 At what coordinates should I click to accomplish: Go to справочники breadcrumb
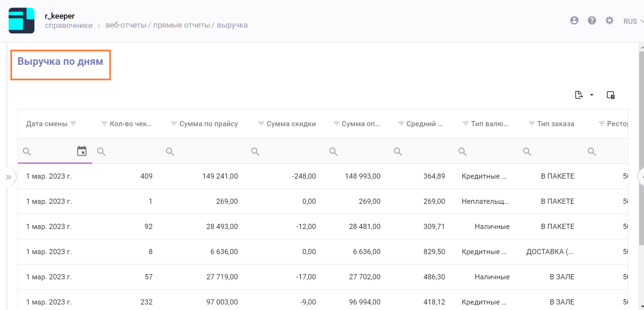[x=69, y=26]
